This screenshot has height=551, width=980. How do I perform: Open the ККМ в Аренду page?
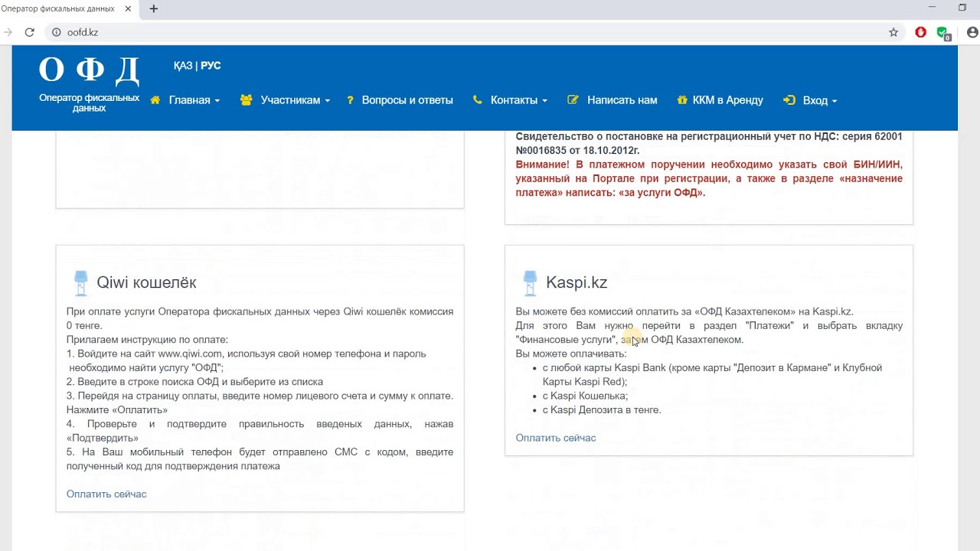pyautogui.click(x=728, y=100)
